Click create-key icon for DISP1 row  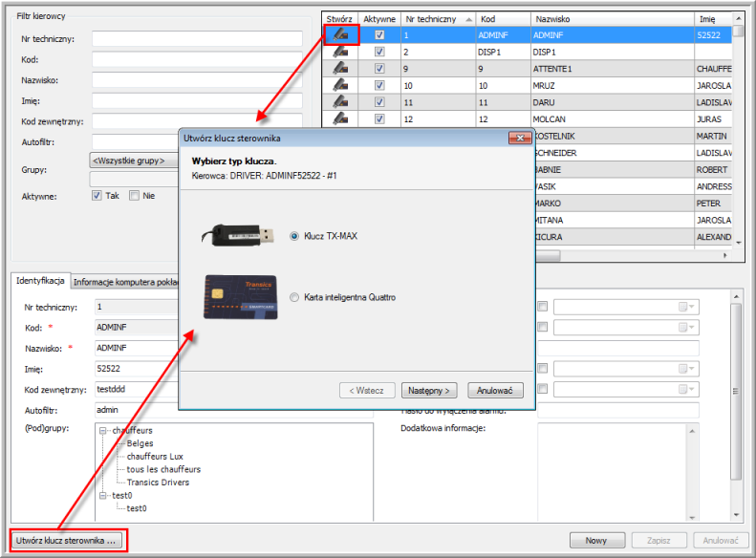coord(340,53)
